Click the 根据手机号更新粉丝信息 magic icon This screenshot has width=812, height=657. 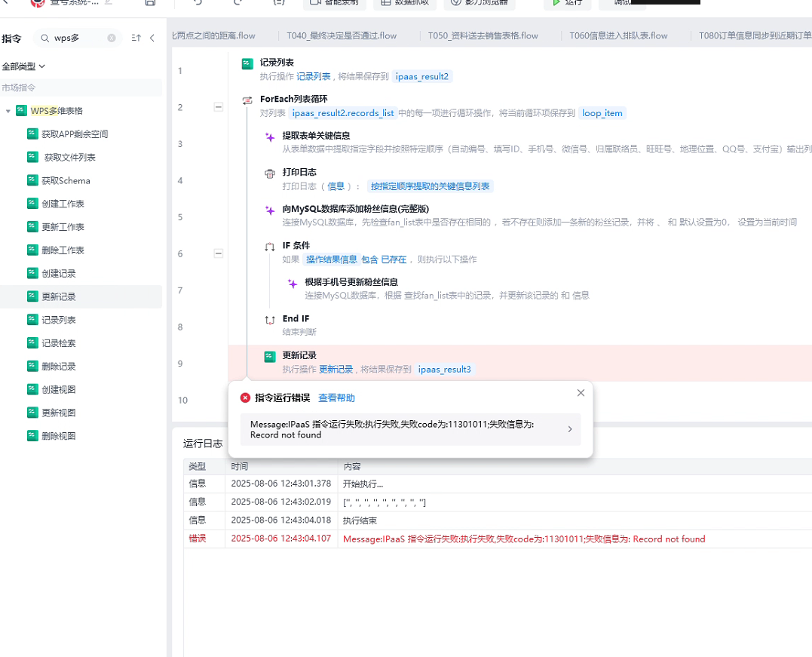293,284
